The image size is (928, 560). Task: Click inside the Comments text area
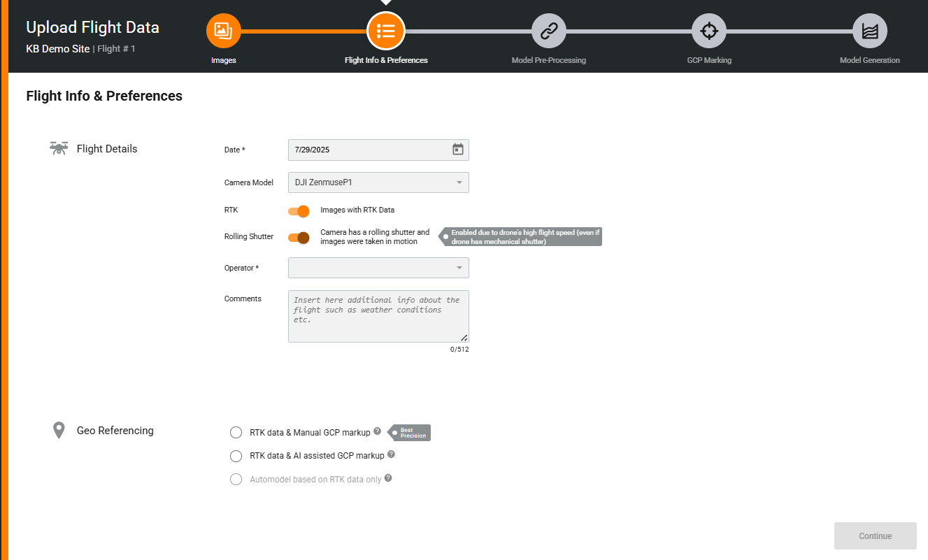click(x=378, y=316)
